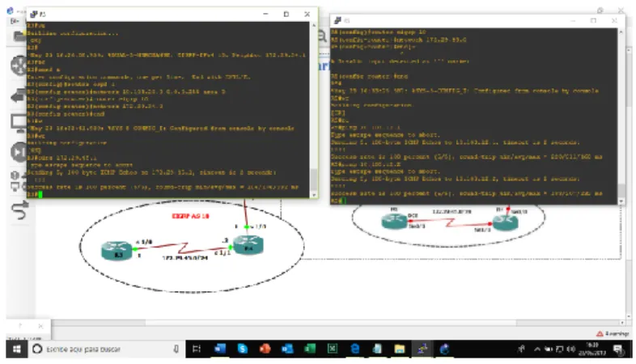Click the taskbar search box
The width and height of the screenshot is (636, 364).
106,349
